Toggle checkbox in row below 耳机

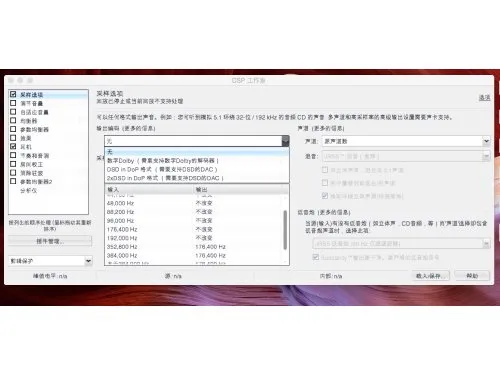point(13,155)
